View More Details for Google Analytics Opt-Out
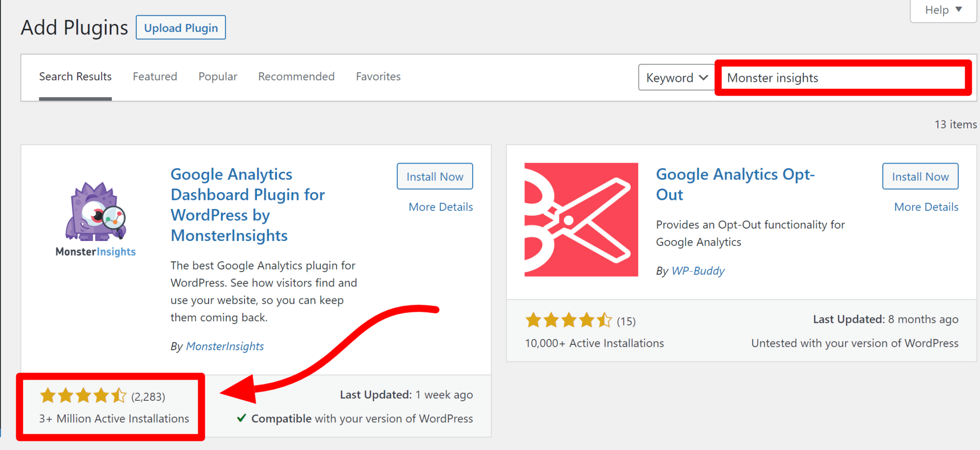Viewport: 980px width, 450px height. pyautogui.click(x=926, y=207)
